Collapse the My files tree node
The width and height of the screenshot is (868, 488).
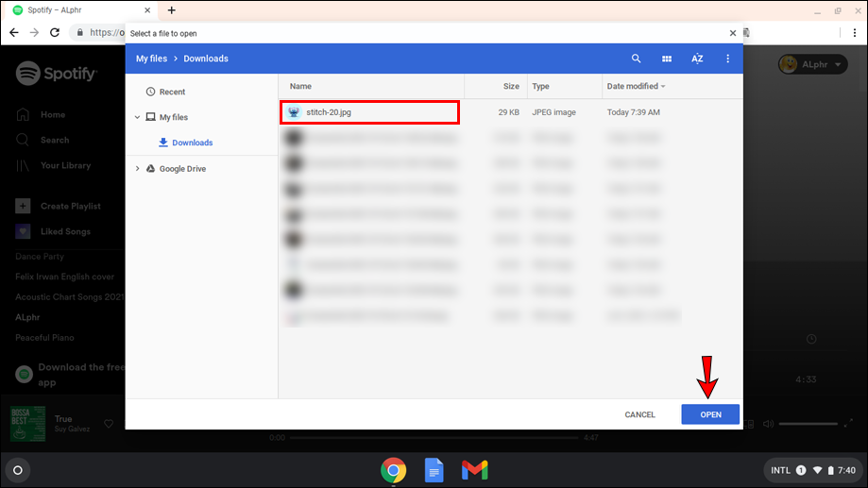click(137, 117)
